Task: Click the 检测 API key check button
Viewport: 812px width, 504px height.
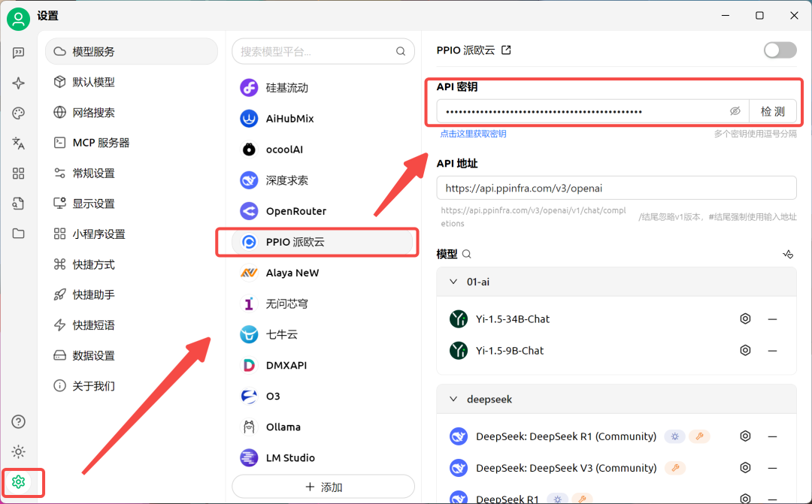Action: coord(773,111)
